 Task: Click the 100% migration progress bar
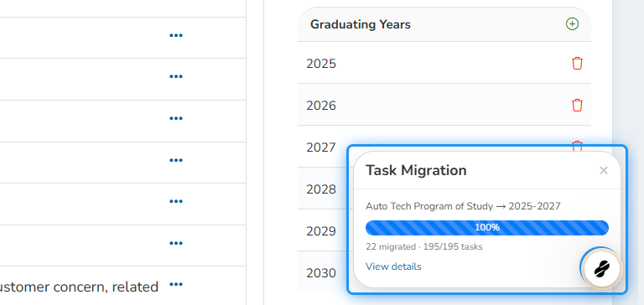(486, 228)
